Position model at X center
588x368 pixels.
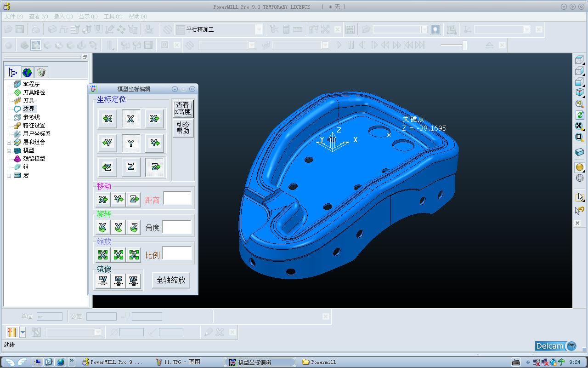[x=131, y=119]
